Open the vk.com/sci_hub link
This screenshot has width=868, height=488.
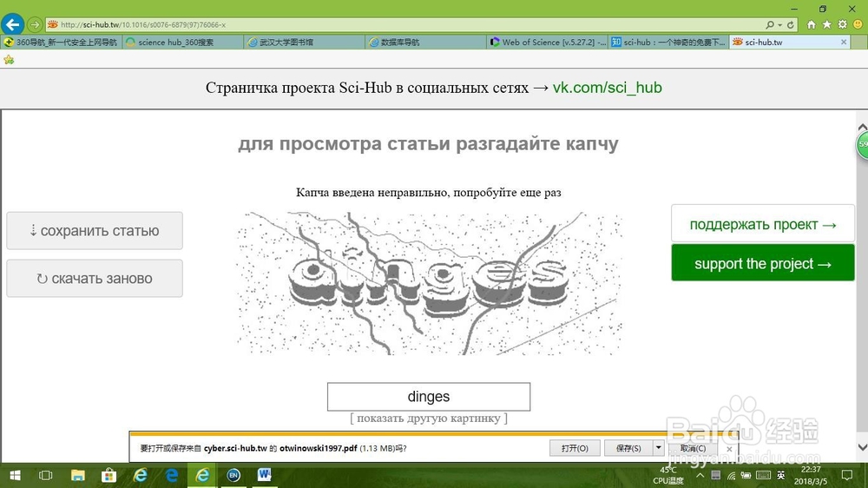click(x=607, y=88)
